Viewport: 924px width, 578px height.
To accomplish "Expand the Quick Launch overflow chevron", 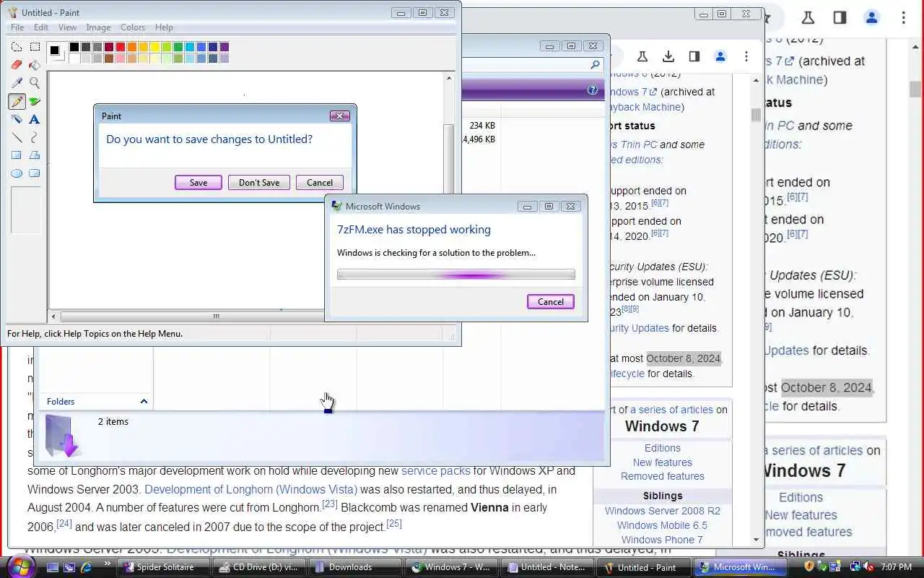I will (108, 564).
